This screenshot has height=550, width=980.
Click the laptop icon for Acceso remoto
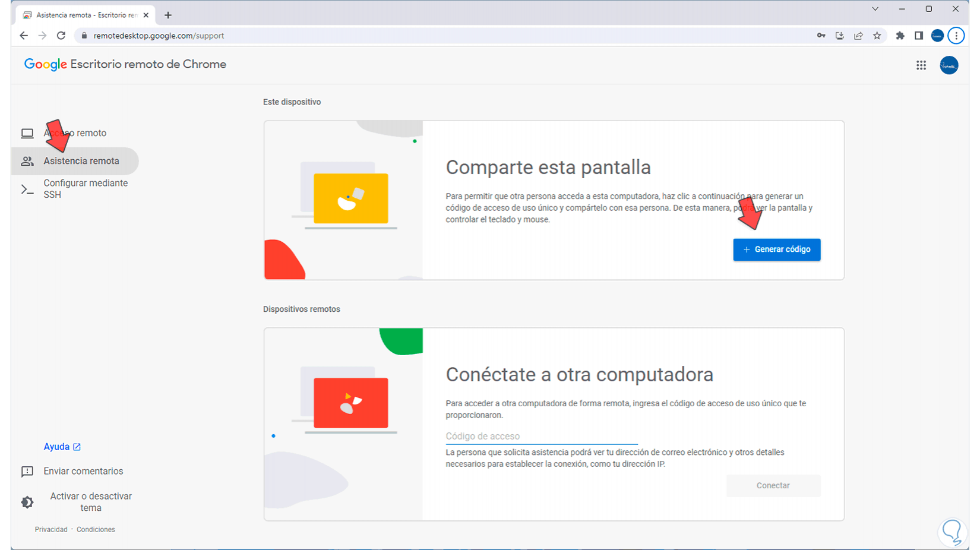[x=27, y=133]
